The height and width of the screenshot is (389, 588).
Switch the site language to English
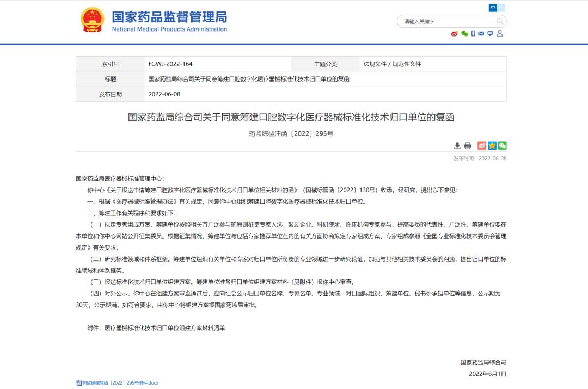pos(501,9)
